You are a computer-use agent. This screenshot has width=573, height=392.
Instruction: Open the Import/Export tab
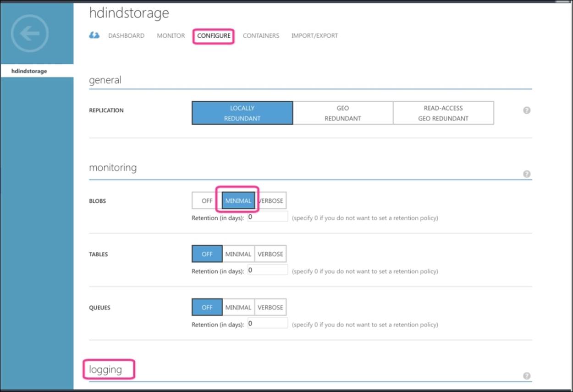point(314,36)
